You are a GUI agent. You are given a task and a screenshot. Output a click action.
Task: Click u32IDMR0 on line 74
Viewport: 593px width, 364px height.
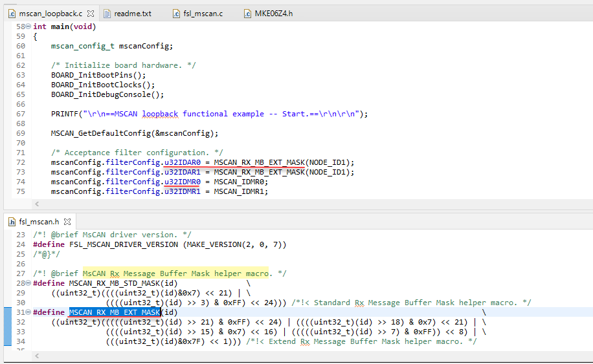click(183, 182)
